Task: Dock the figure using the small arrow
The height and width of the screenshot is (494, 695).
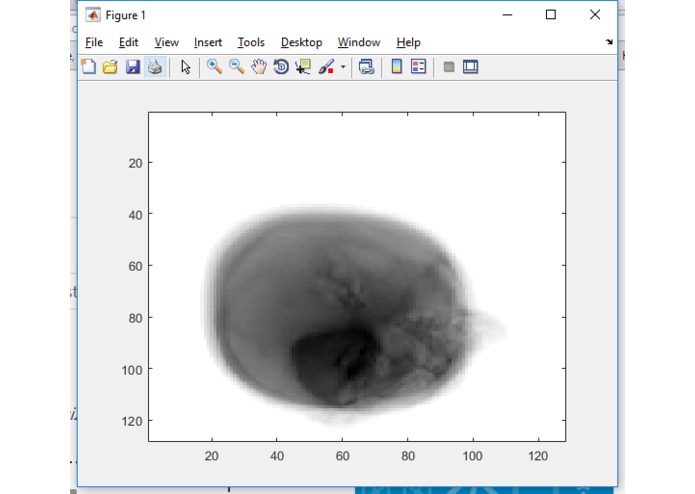Action: pyautogui.click(x=609, y=42)
